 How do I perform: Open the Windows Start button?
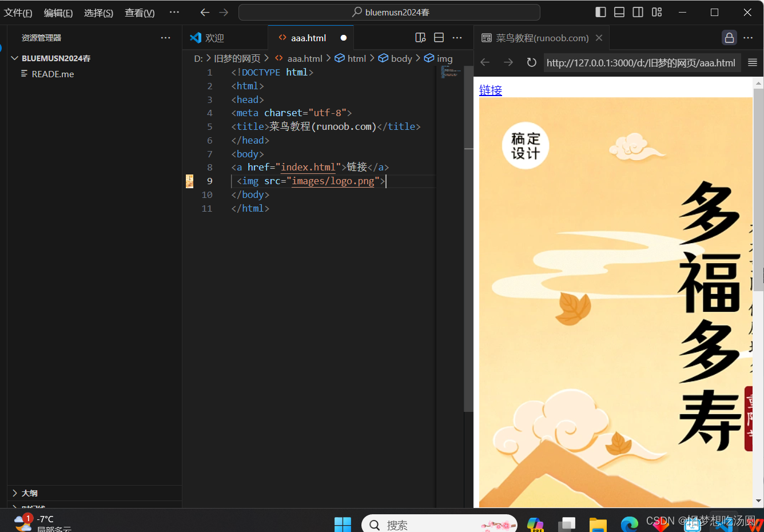point(343,523)
